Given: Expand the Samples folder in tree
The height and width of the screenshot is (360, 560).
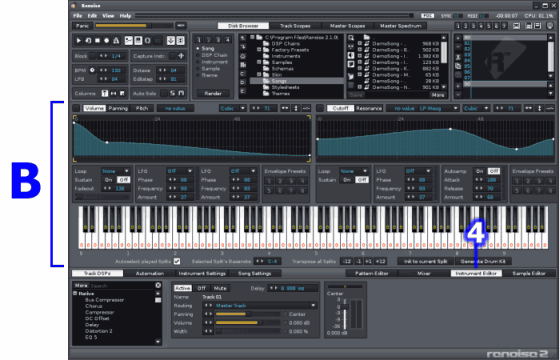Looking at the screenshot, I should coord(259,62).
